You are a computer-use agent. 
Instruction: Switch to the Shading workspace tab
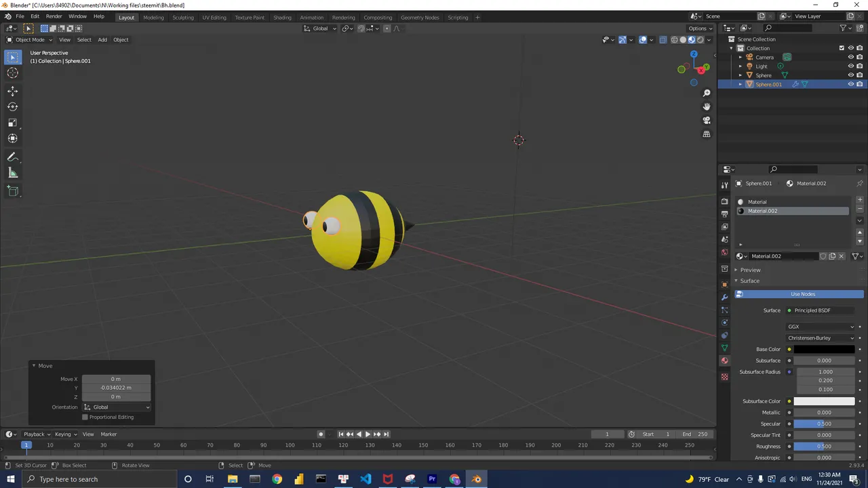click(x=282, y=17)
